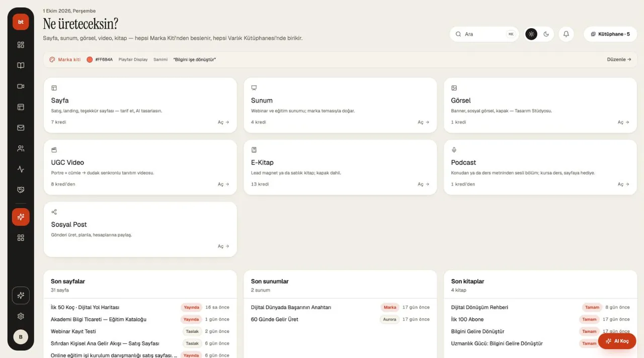Viewport: 644px width, 358px height.
Task: Switch to dark theme with moon toggle
Action: [546, 34]
